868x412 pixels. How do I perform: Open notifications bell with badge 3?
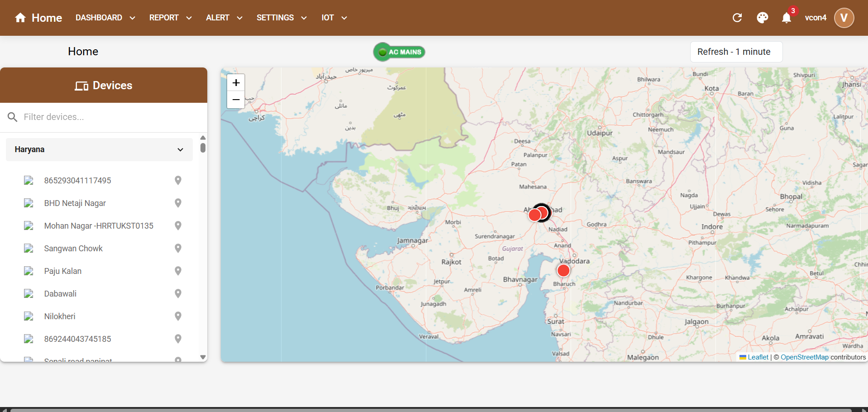tap(787, 18)
